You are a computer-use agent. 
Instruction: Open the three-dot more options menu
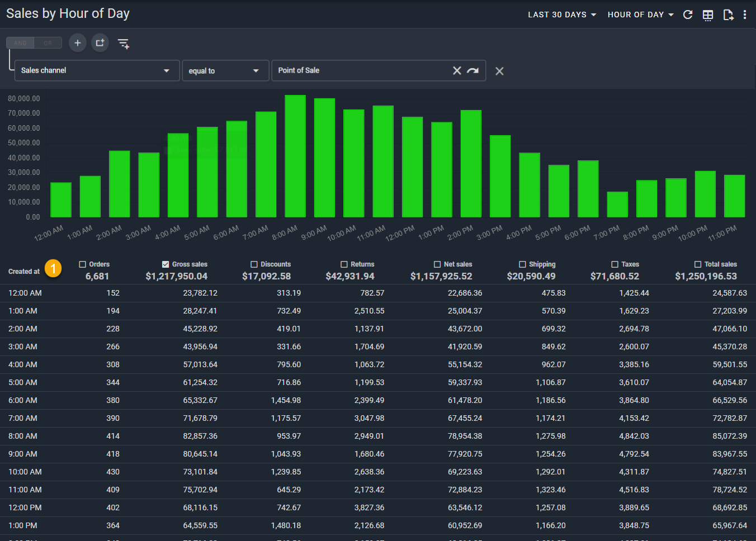tap(745, 15)
